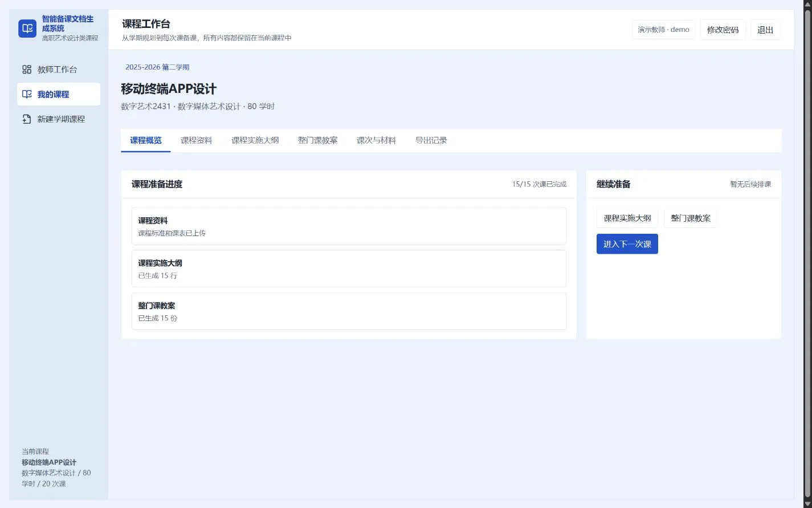Viewport: 812px width, 508px height.
Task: Select the 课次与材料 tab
Action: click(376, 140)
